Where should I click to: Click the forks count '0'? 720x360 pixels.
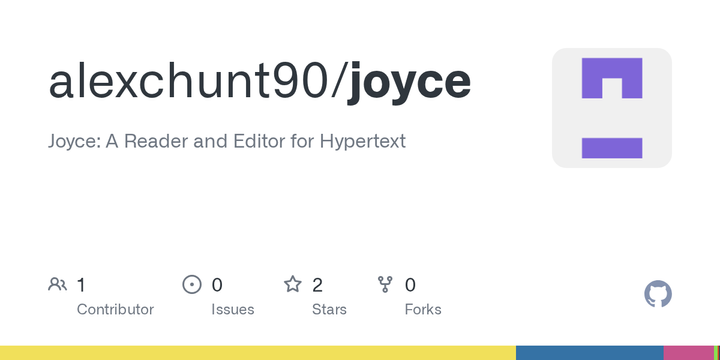410,285
